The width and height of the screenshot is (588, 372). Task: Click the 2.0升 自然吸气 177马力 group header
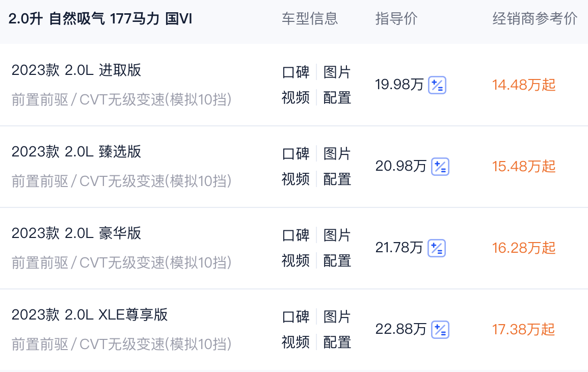pyautogui.click(x=100, y=19)
